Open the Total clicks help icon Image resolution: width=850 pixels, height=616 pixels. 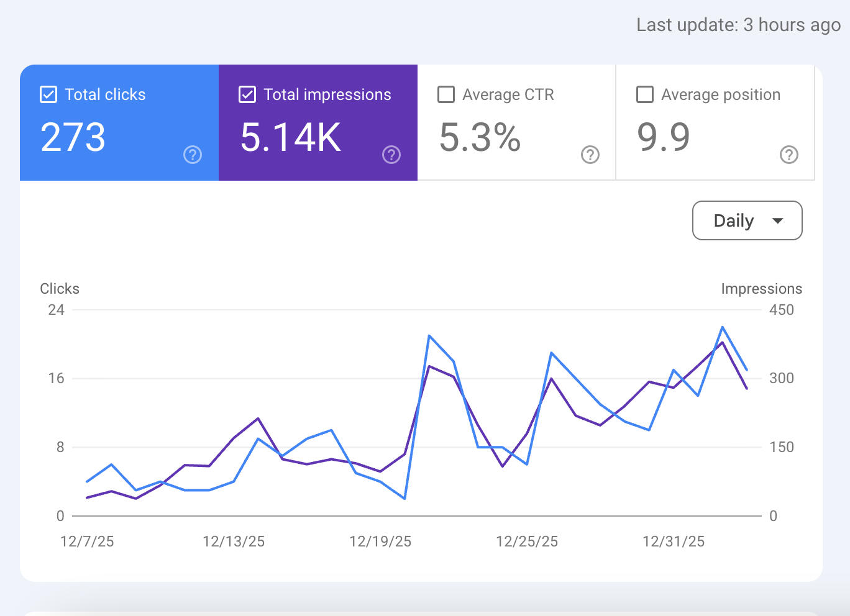coord(193,155)
